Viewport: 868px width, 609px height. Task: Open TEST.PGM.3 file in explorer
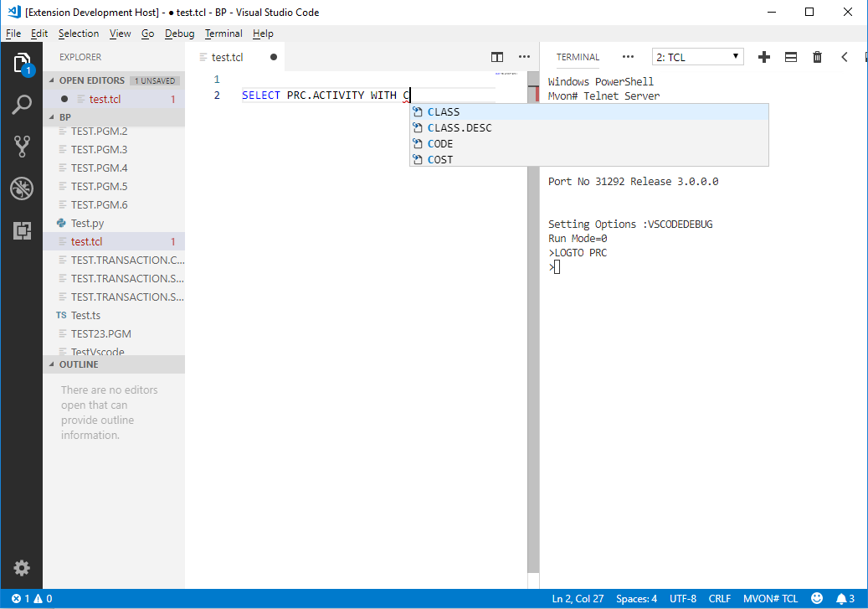(x=114, y=150)
